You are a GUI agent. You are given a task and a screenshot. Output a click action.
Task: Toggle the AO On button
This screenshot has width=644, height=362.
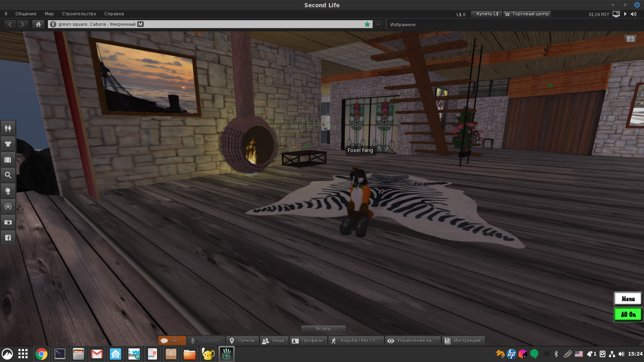[628, 315]
